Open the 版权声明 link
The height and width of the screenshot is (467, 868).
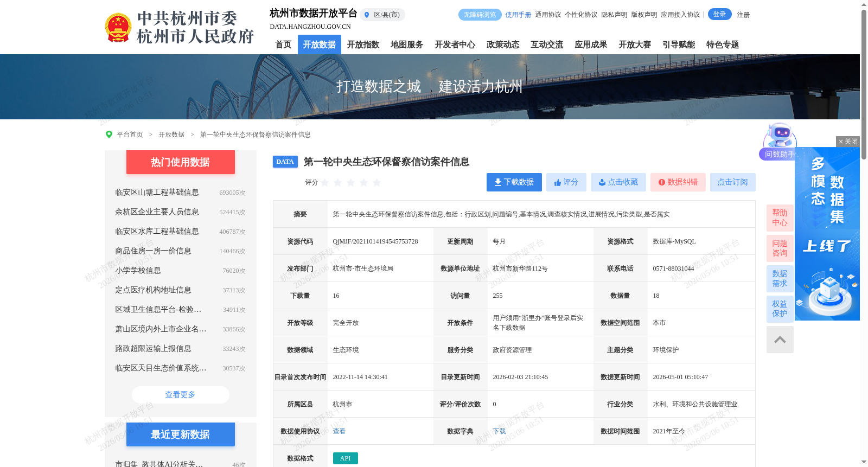click(x=644, y=15)
